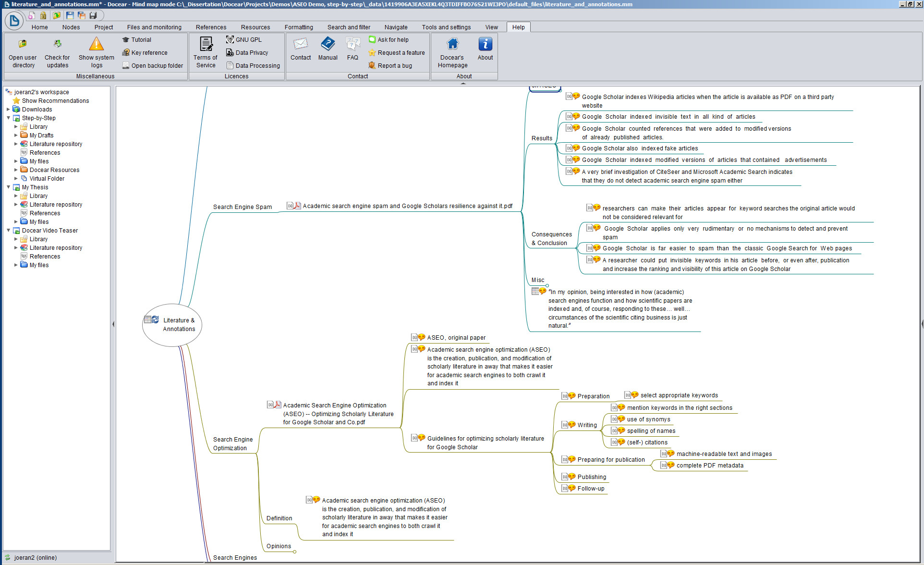
Task: Toggle fold circle on the Opinions node
Action: point(294,552)
